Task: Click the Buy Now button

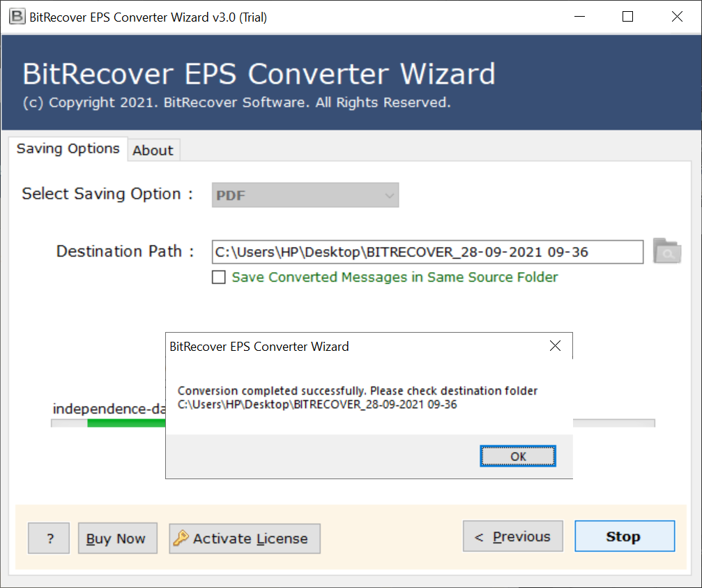Action: (x=118, y=538)
